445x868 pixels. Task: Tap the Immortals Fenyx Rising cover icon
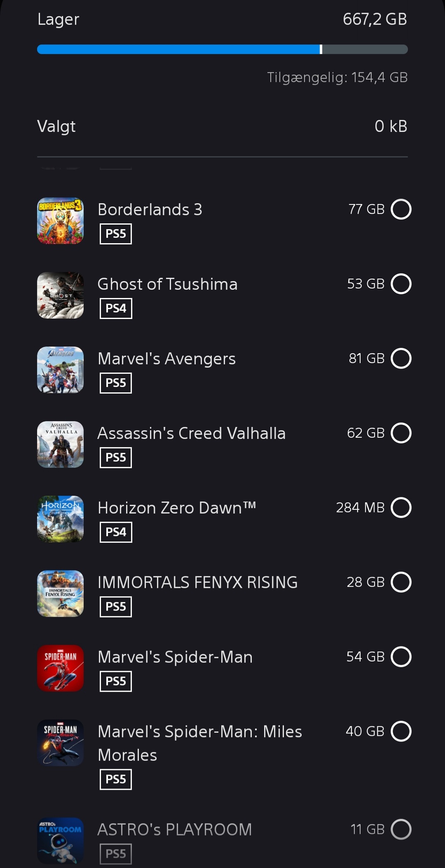pyautogui.click(x=60, y=594)
